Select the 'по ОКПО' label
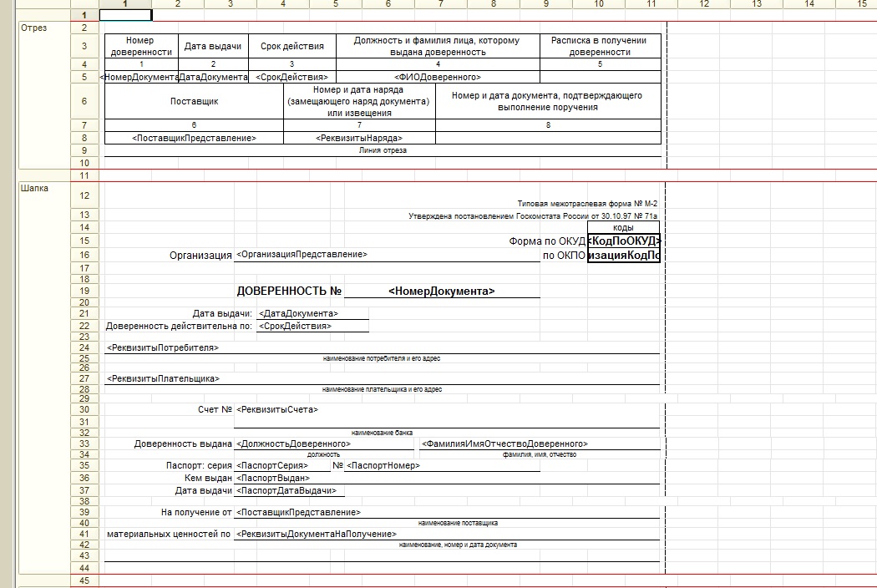Screen dimensions: 877x588 [564, 255]
